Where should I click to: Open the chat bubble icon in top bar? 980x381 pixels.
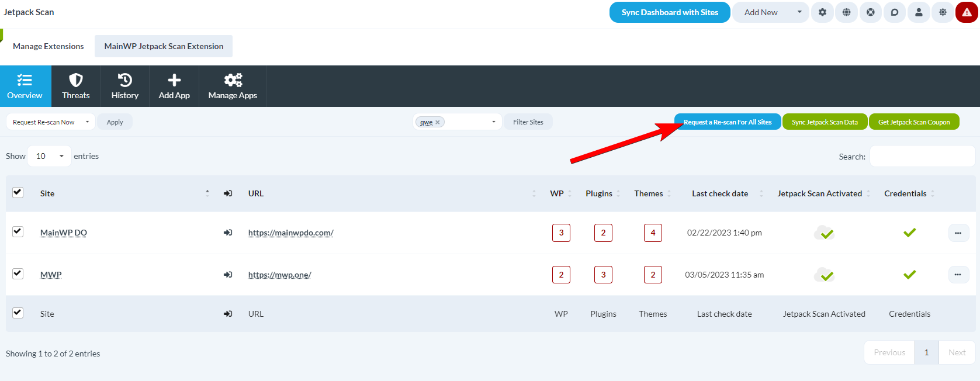click(x=895, y=12)
